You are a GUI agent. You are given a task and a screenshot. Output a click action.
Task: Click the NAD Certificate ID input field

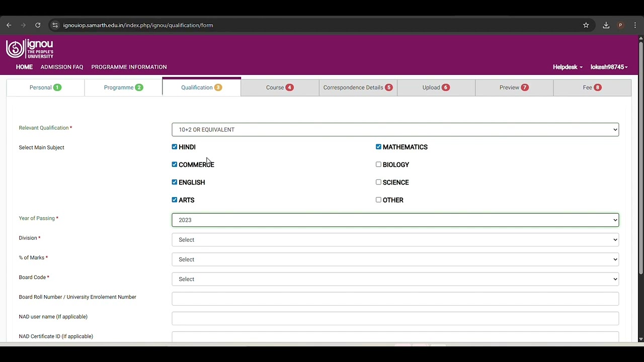[x=395, y=337]
